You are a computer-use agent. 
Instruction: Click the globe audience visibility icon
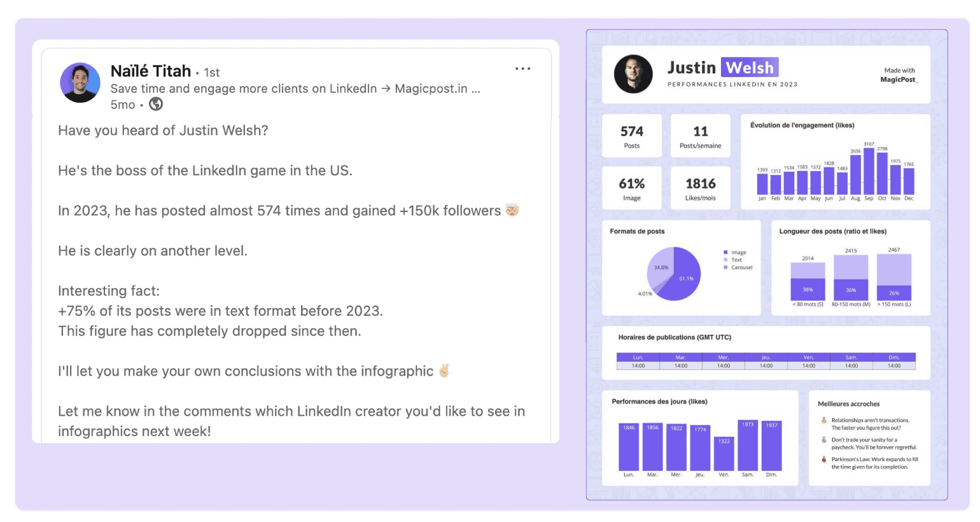[x=155, y=104]
